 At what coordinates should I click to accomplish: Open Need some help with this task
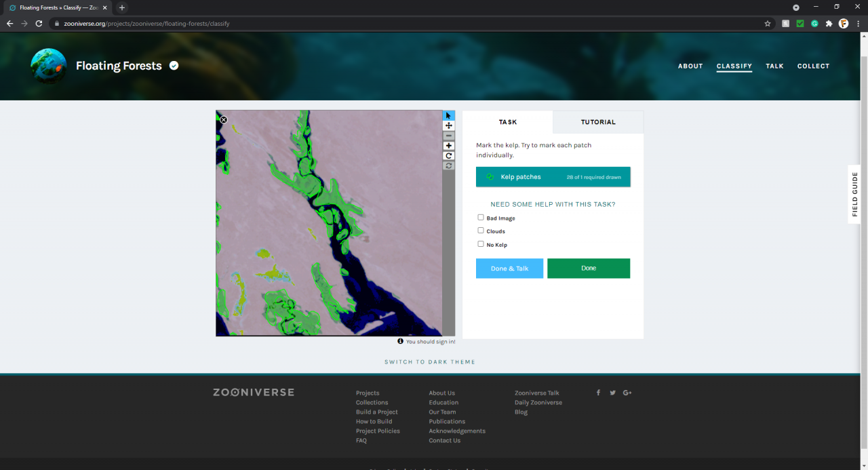click(x=553, y=204)
